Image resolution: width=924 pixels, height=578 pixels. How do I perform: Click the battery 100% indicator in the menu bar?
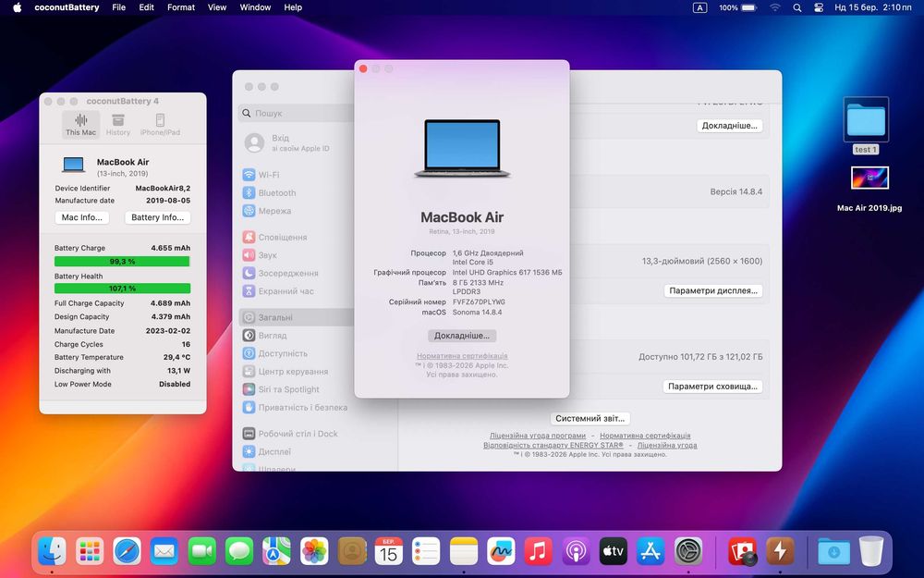coord(737,7)
